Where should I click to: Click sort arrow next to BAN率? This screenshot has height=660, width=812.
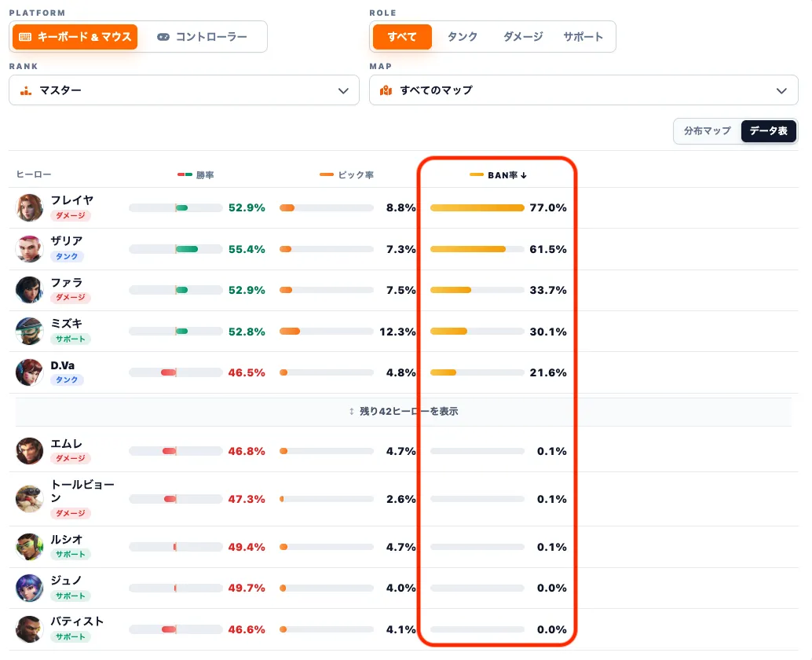pos(524,176)
